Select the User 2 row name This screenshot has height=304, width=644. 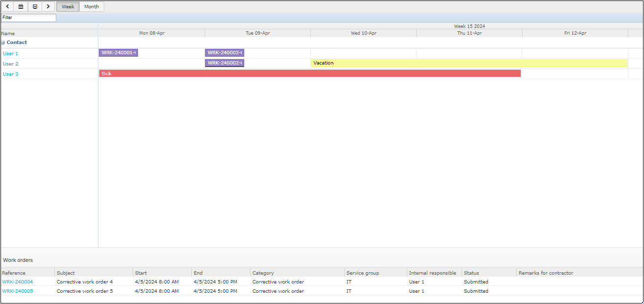pyautogui.click(x=10, y=64)
